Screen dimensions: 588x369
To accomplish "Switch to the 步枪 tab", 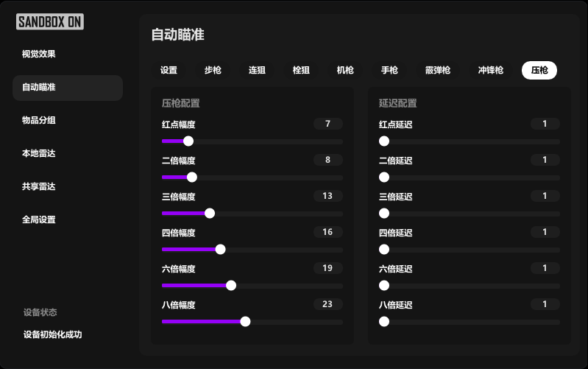I will coord(213,70).
